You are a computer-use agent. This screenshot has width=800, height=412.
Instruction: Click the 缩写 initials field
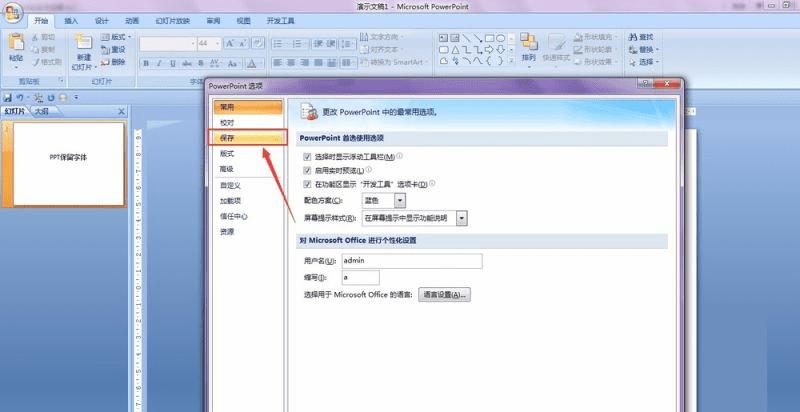tap(360, 277)
